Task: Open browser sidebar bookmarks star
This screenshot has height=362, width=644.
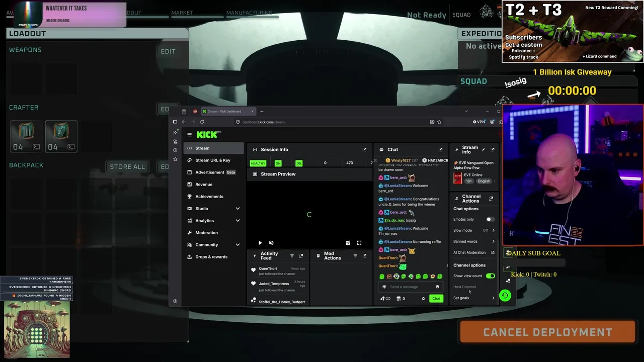Action: (x=175, y=159)
